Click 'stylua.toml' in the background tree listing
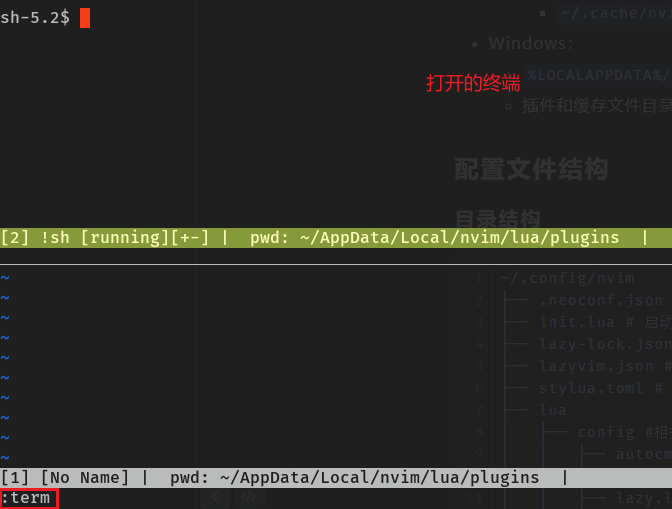The width and height of the screenshot is (672, 509). 591,388
